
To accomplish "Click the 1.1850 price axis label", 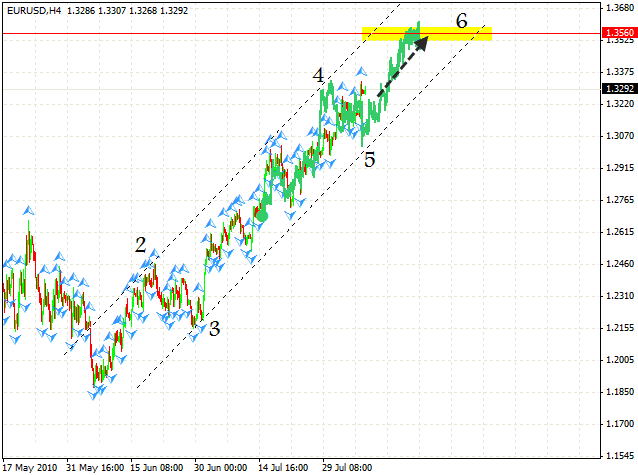I will pos(620,392).
